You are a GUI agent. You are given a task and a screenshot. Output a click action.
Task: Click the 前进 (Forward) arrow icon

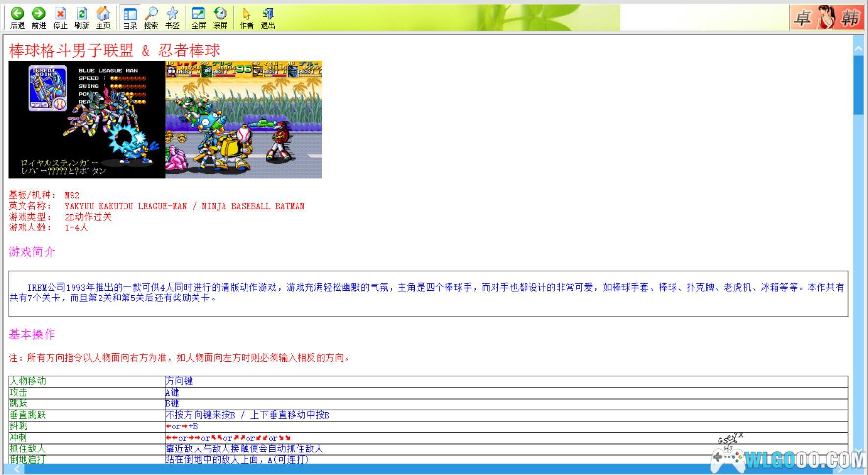pos(39,18)
